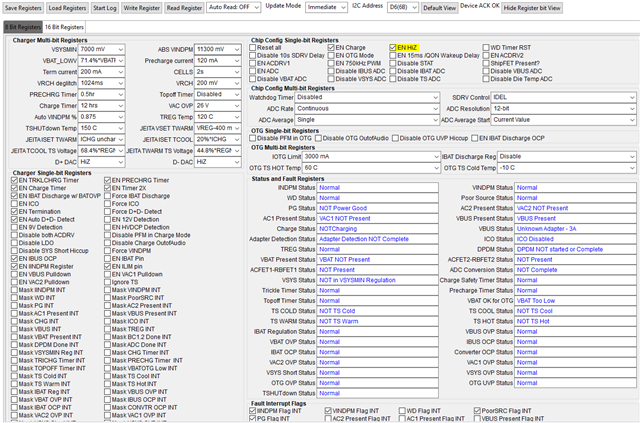
Task: Check the Disable STAT checkbox
Action: (x=393, y=63)
